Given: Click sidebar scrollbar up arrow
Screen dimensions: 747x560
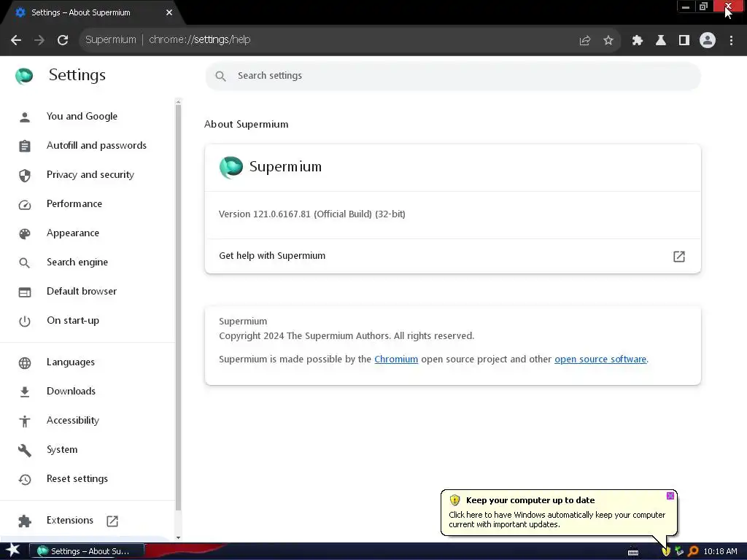Looking at the screenshot, I should [x=178, y=101].
